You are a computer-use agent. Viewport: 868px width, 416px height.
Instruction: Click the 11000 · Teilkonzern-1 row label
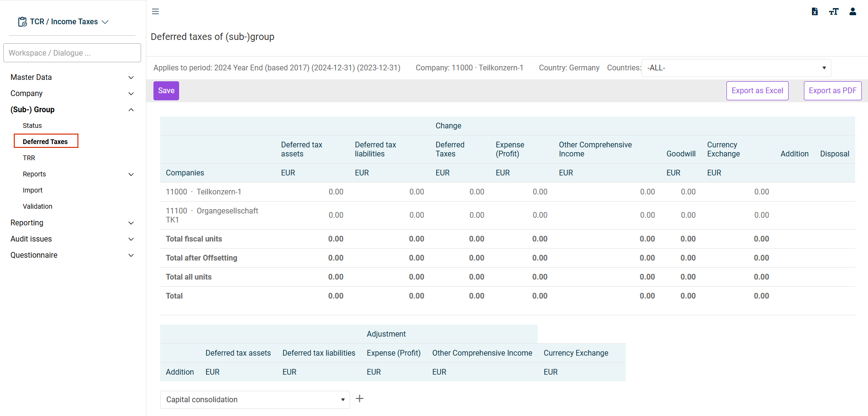pos(203,192)
